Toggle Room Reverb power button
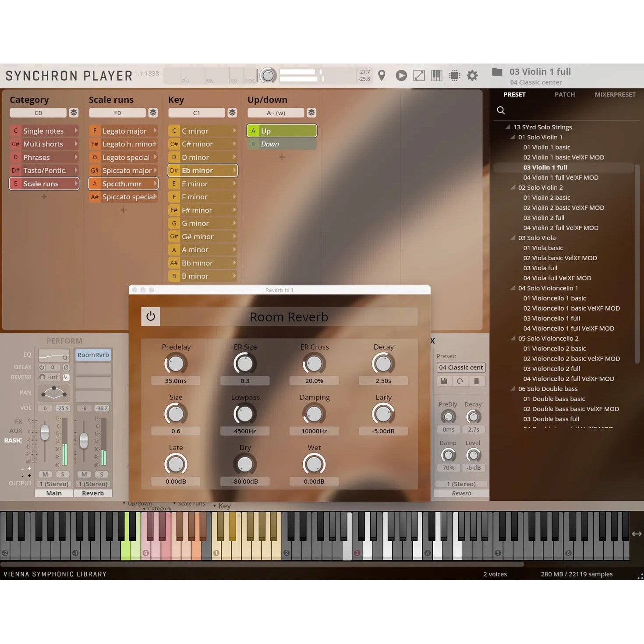644x644 pixels. click(x=151, y=316)
